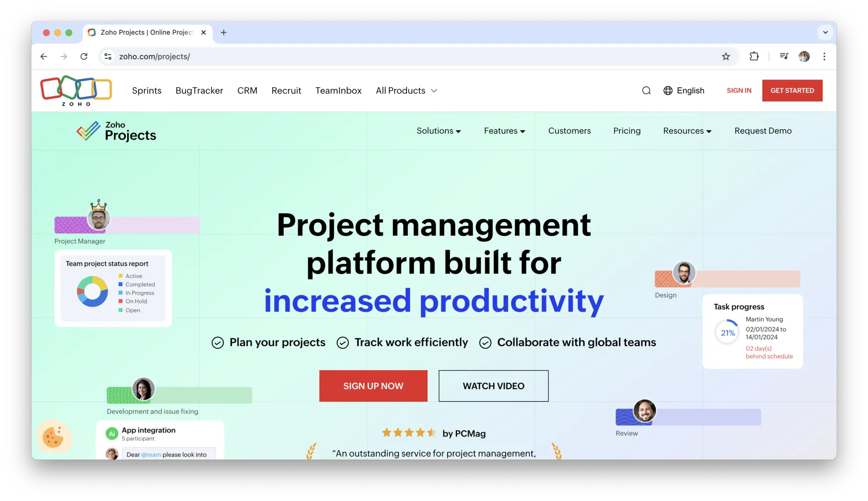The image size is (868, 501).
Task: Click the globe language icon
Action: pyautogui.click(x=668, y=90)
